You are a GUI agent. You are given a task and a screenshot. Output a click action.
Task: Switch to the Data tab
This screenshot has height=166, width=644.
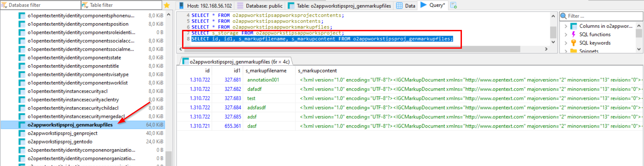tap(406, 5)
